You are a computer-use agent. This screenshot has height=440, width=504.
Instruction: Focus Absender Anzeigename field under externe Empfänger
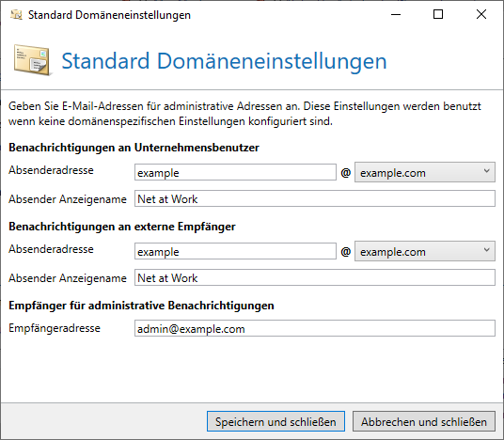click(x=315, y=277)
